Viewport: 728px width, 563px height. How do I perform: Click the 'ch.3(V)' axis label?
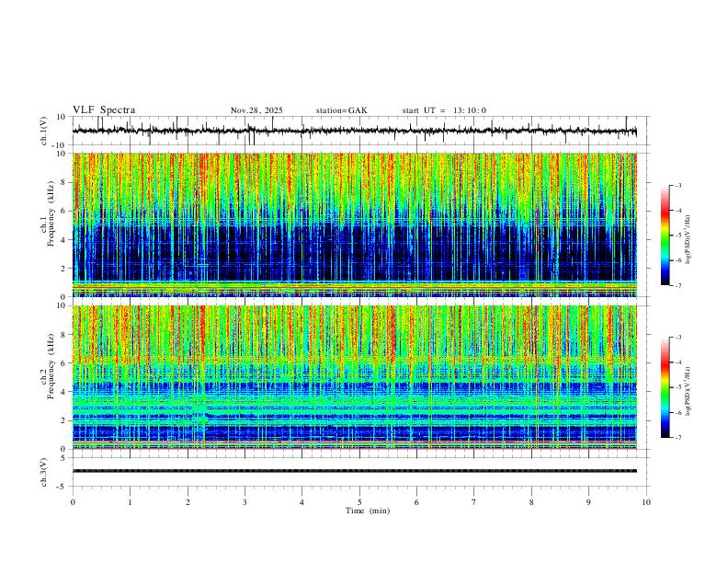coord(44,472)
